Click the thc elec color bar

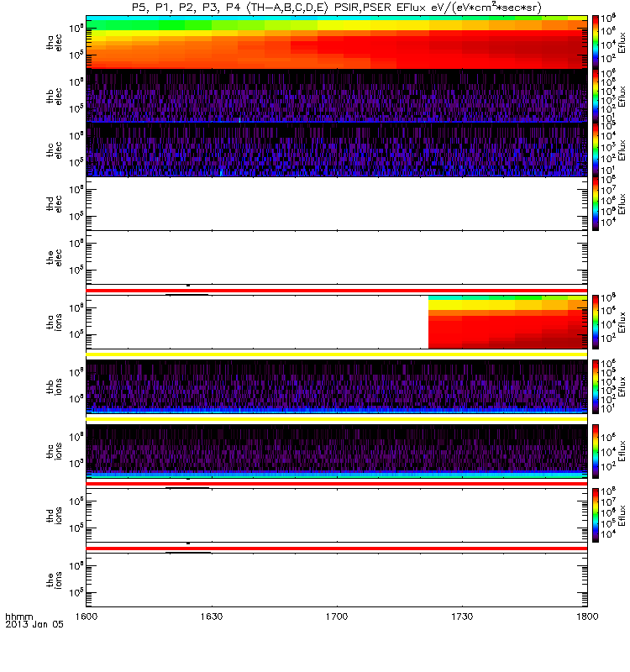[596, 150]
